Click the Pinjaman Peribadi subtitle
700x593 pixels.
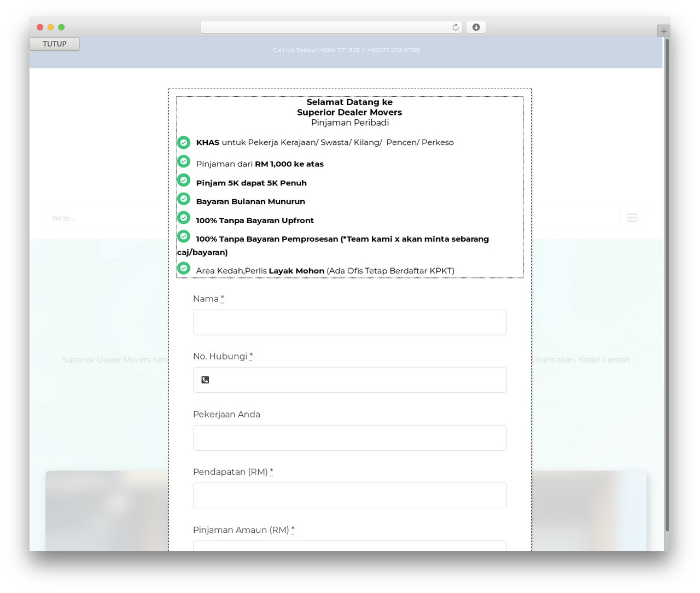pyautogui.click(x=350, y=123)
